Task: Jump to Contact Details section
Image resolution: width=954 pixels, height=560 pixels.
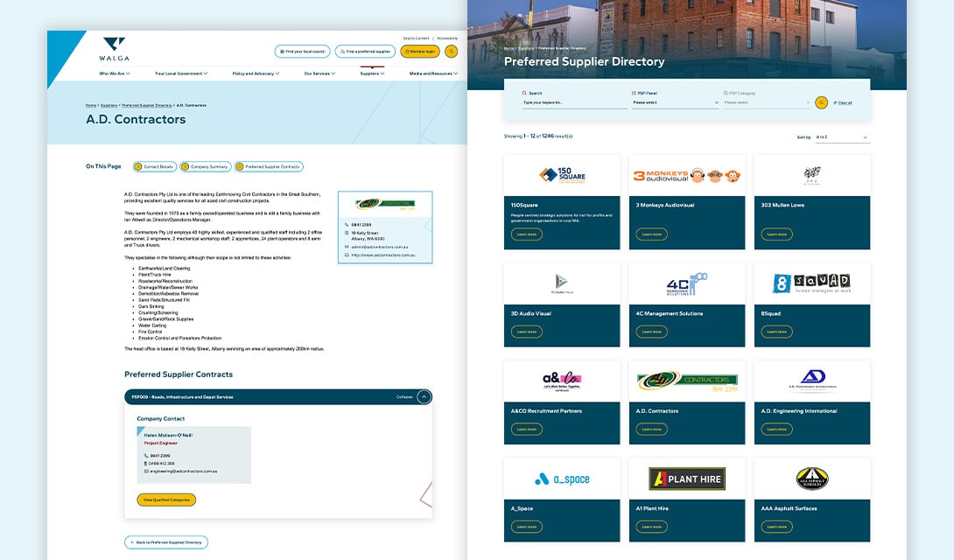Action: tap(155, 166)
